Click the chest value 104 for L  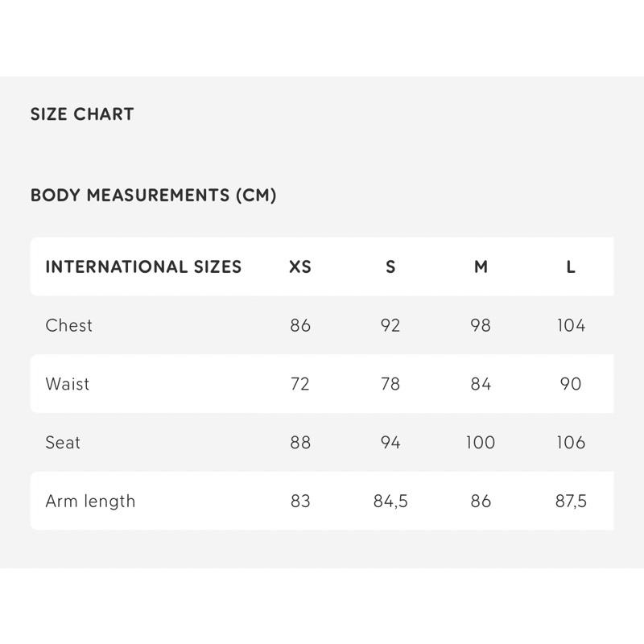(571, 325)
